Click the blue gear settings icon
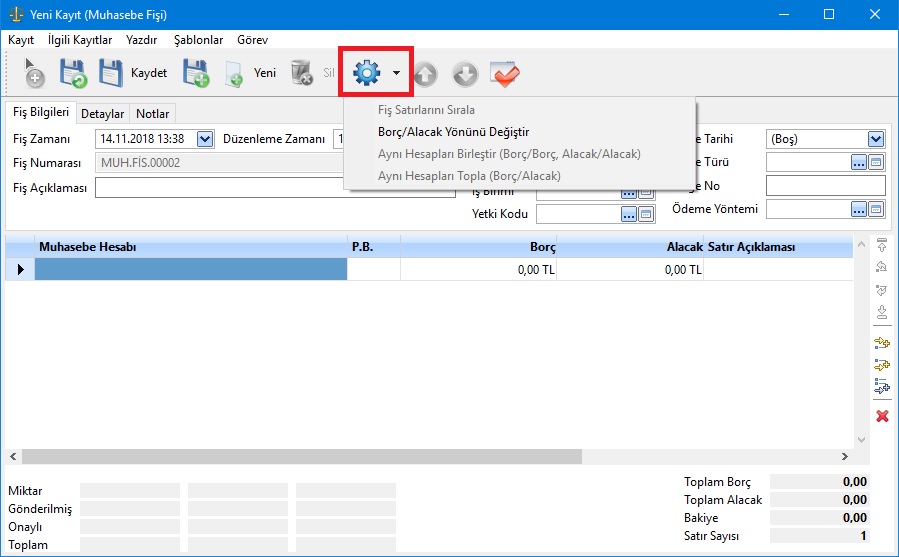 [x=367, y=73]
